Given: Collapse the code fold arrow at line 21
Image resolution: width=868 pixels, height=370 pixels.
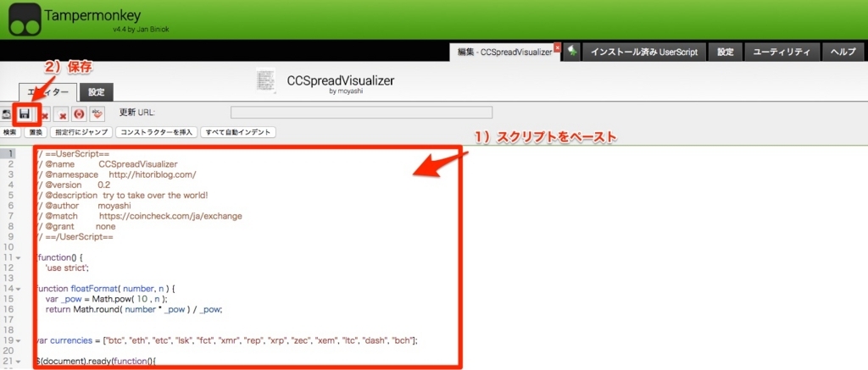Looking at the screenshot, I should tap(19, 362).
